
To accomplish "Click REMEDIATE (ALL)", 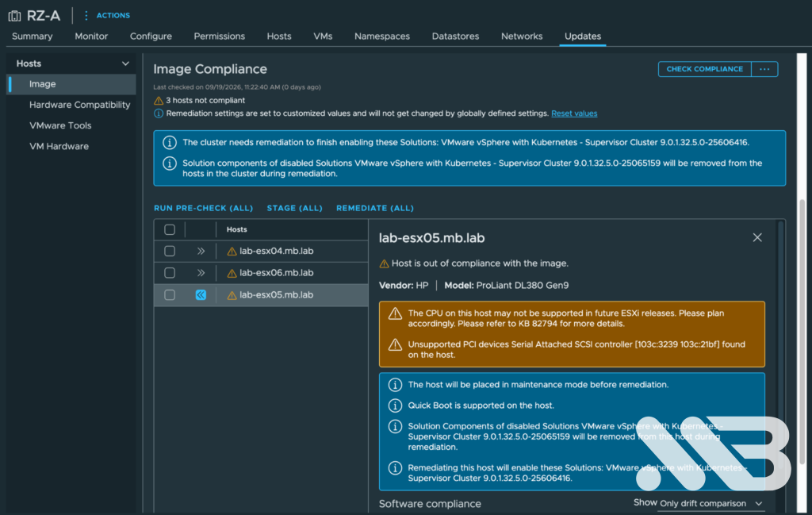I will pos(375,208).
